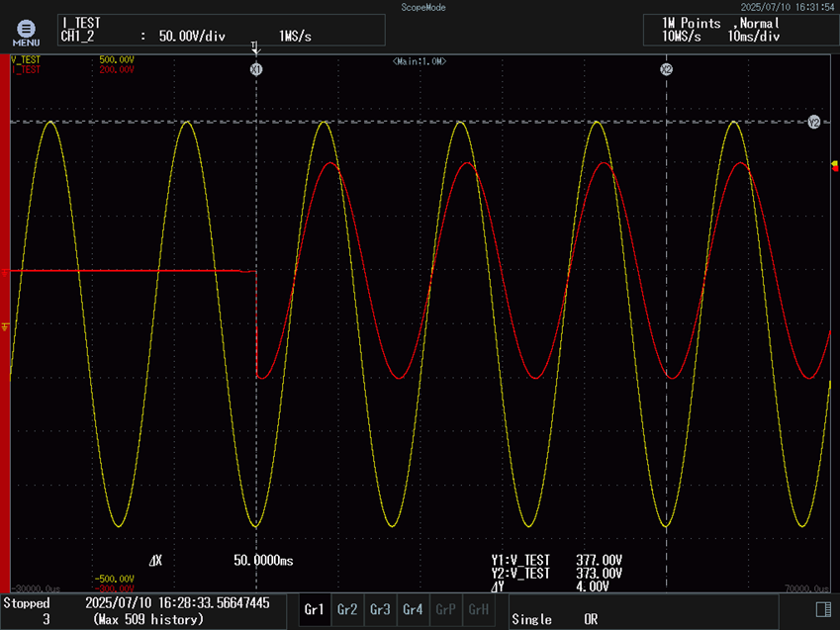Click the I_TEST red channel label
This screenshot has width=840, height=630.
point(26,70)
